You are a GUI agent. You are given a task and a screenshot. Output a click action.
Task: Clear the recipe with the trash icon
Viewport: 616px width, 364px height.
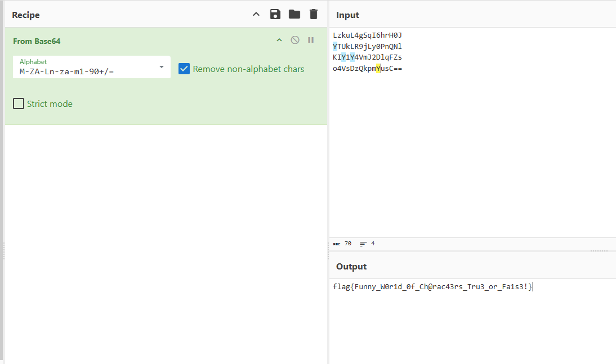(314, 15)
